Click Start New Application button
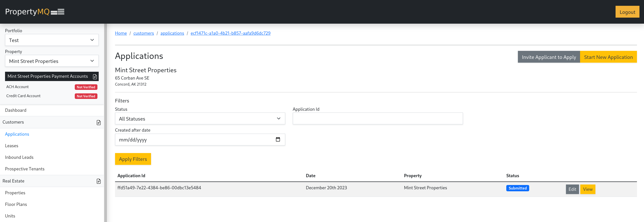Viewport: 644px width, 222px height. [x=608, y=57]
